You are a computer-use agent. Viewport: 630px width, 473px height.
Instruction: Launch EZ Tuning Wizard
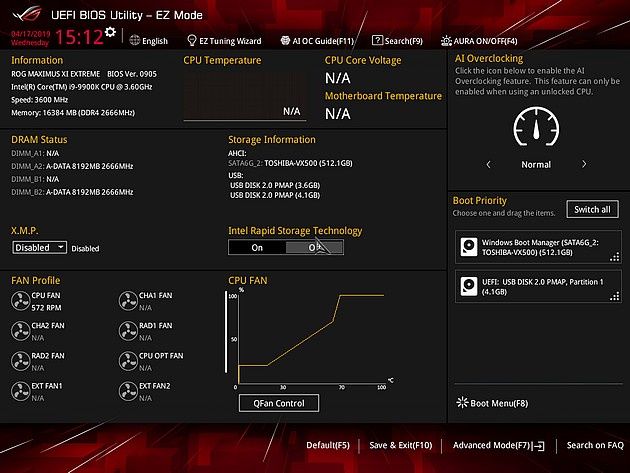coord(224,41)
